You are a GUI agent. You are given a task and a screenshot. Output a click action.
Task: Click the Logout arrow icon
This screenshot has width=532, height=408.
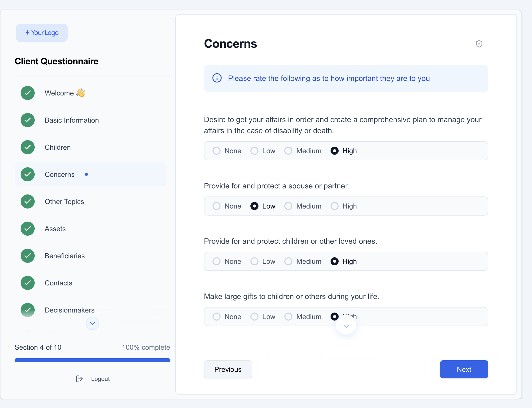point(79,379)
